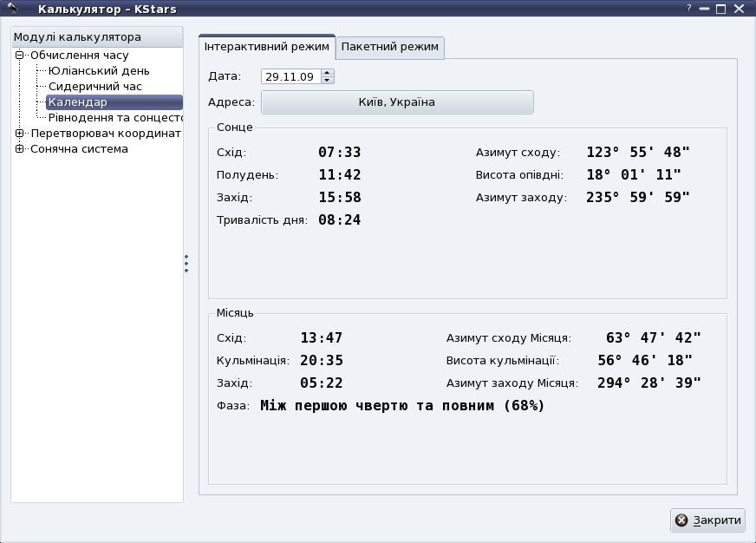Select Сидеричний час module
756x543 pixels.
(x=95, y=87)
